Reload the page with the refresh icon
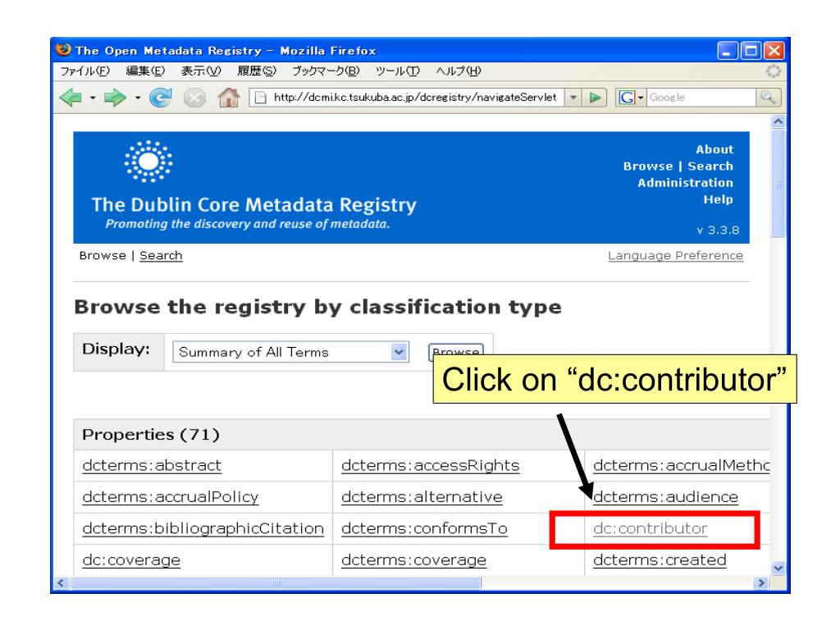Image resolution: width=840 pixels, height=630 pixels. (x=160, y=98)
